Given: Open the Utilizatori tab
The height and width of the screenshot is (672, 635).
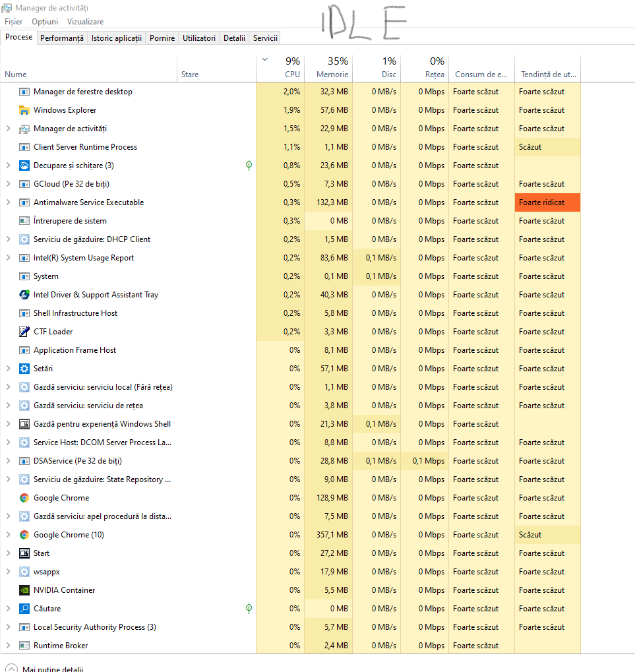Looking at the screenshot, I should tap(199, 38).
